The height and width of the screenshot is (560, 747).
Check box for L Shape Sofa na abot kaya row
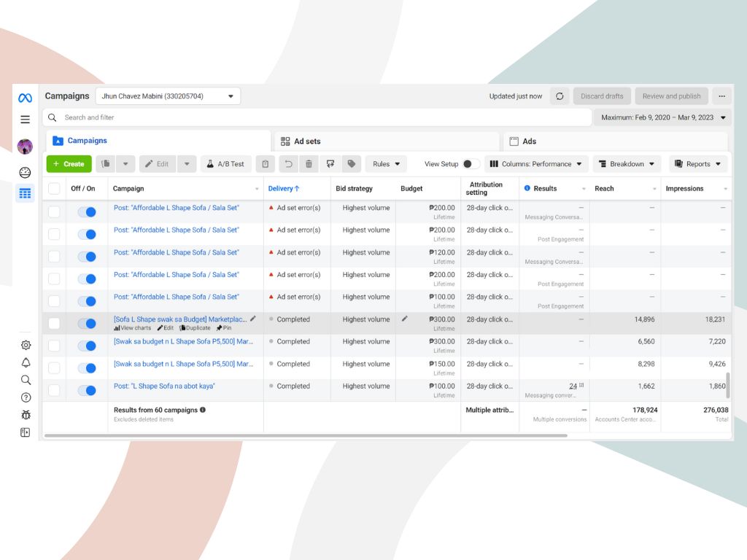click(x=54, y=391)
